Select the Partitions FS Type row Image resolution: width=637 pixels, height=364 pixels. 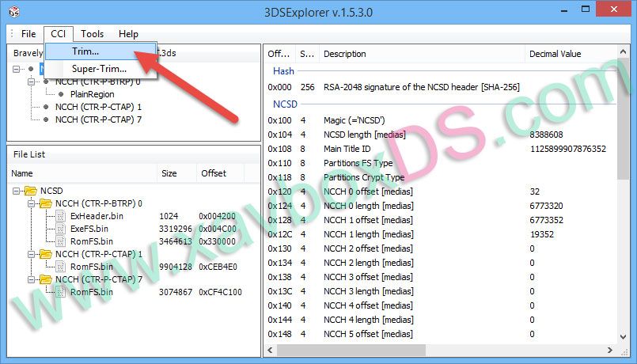(x=441, y=163)
